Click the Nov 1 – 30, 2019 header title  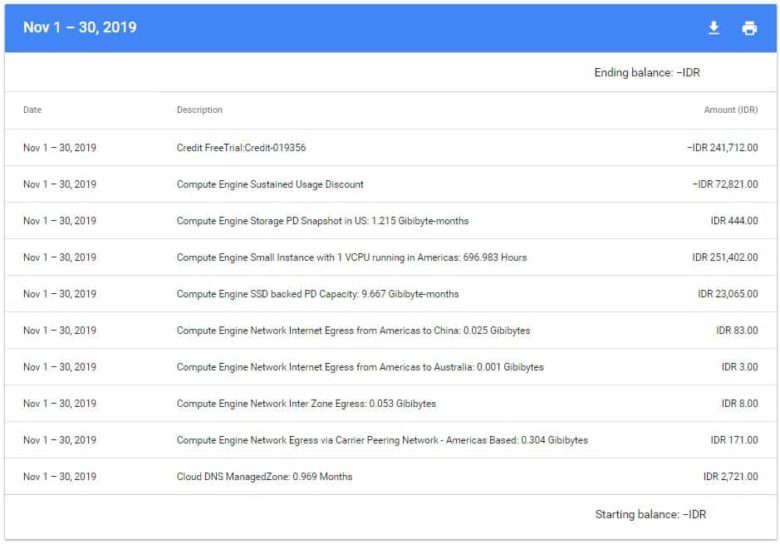coord(80,27)
